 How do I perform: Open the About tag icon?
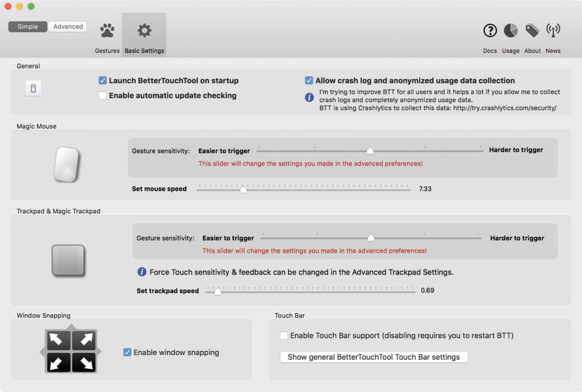click(x=532, y=31)
